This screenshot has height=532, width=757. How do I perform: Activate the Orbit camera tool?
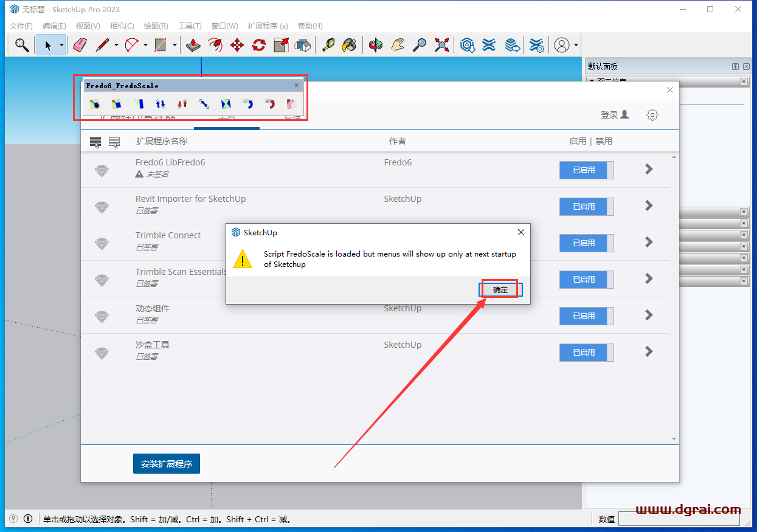point(376,45)
